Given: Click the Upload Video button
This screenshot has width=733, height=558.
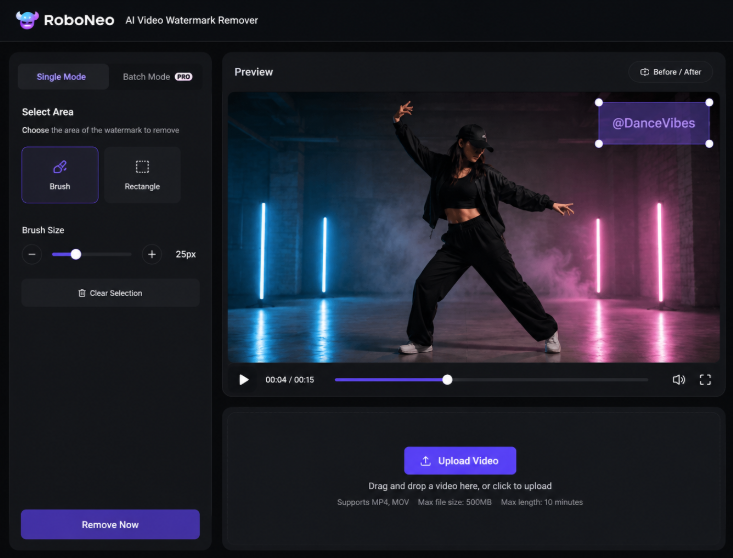Looking at the screenshot, I should click(460, 461).
